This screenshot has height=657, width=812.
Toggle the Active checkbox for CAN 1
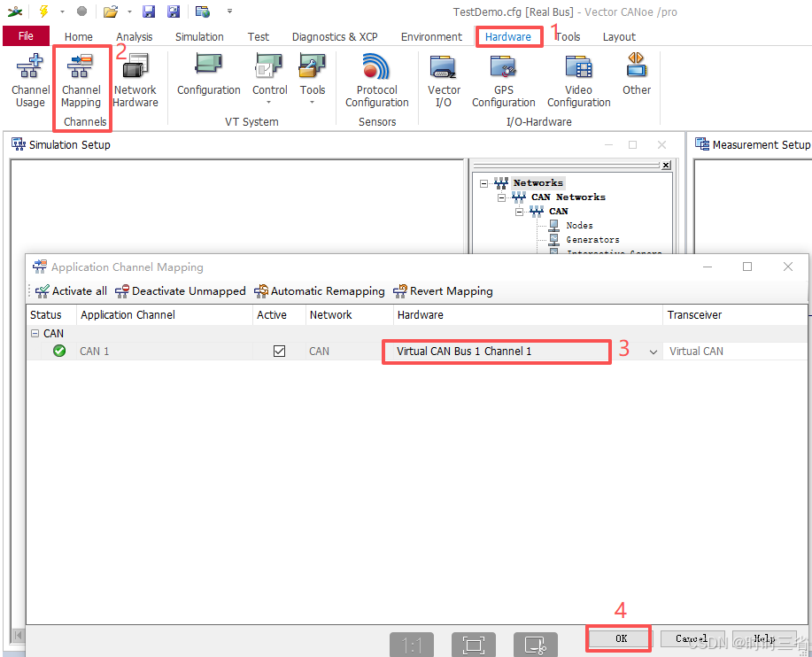279,351
